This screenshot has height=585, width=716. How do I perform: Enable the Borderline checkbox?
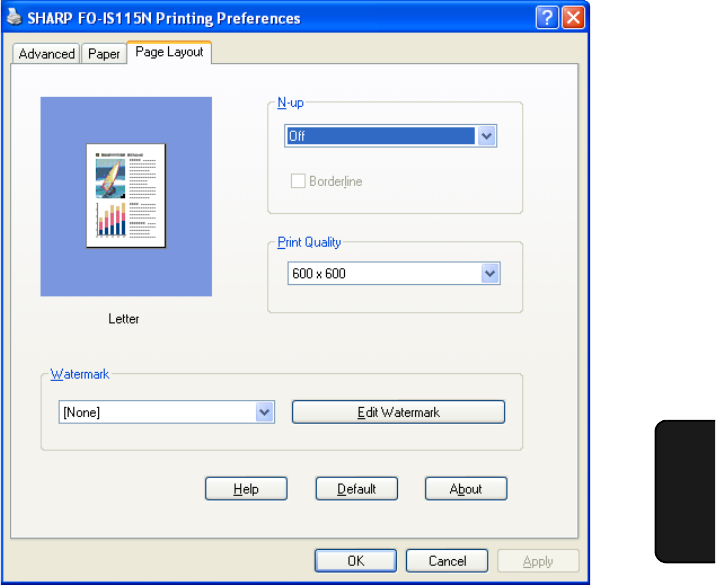point(297,182)
